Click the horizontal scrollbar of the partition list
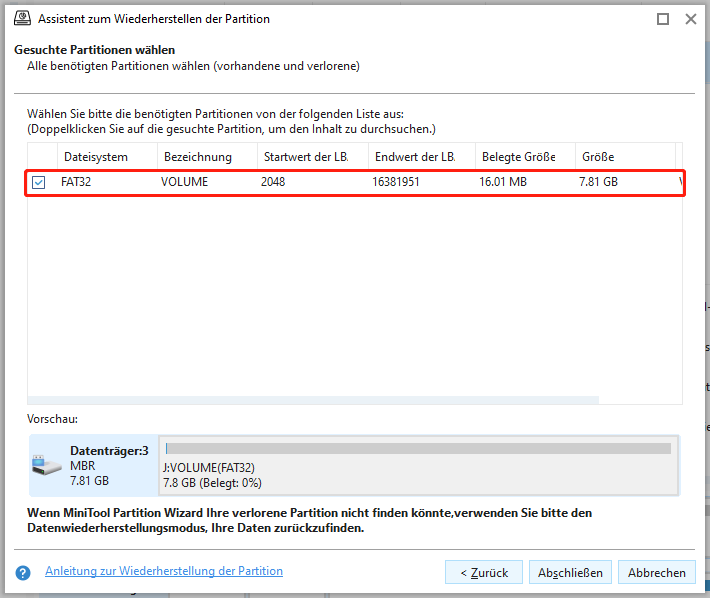The width and height of the screenshot is (710, 598). point(313,400)
